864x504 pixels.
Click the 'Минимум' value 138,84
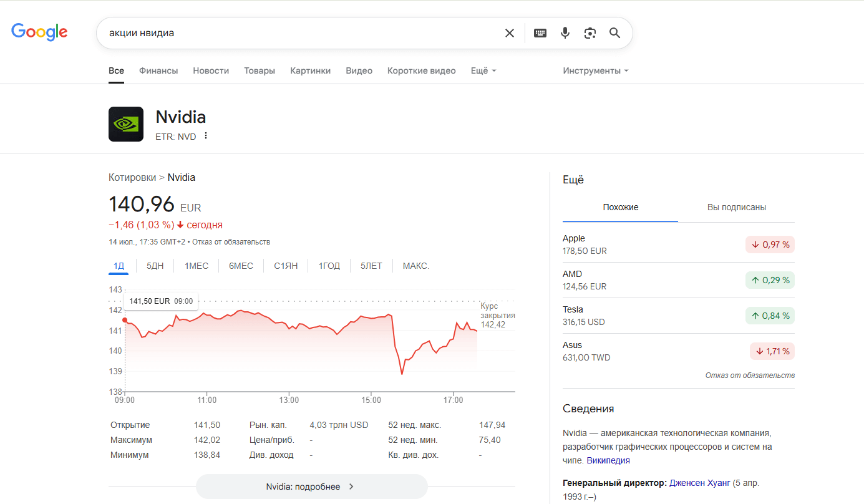tap(207, 455)
